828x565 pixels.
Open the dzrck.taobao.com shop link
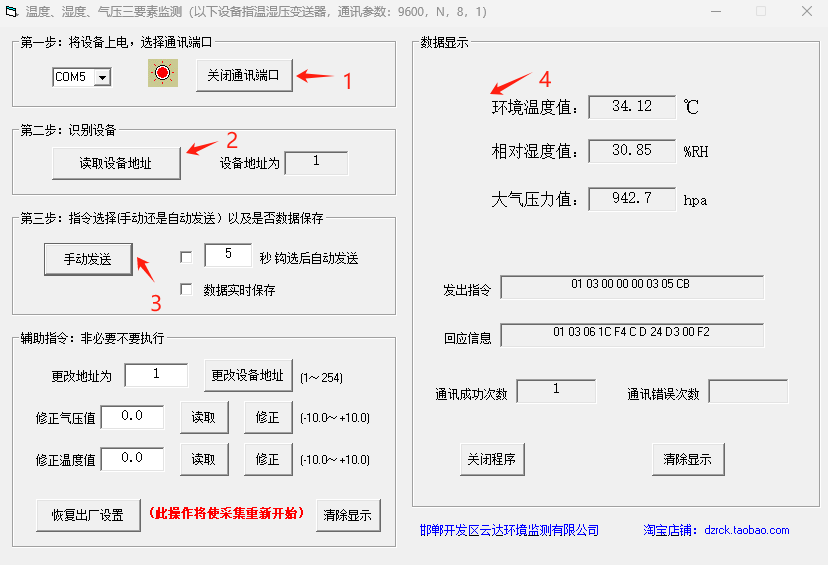pyautogui.click(x=746, y=530)
